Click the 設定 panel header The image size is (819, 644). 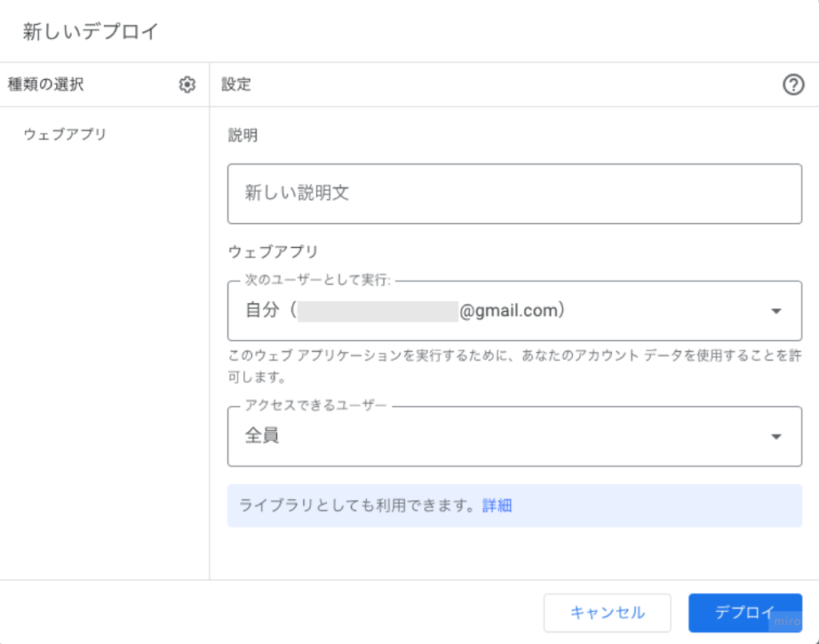[x=237, y=84]
